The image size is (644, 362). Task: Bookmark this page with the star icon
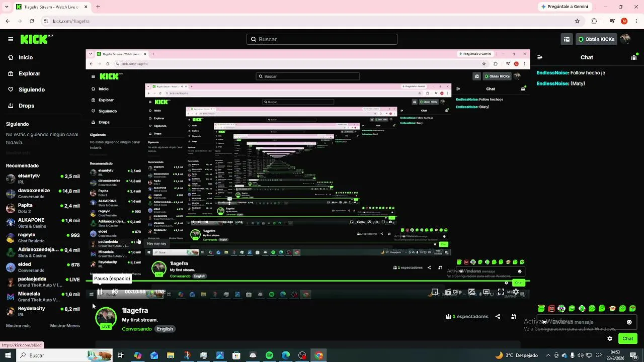click(577, 21)
